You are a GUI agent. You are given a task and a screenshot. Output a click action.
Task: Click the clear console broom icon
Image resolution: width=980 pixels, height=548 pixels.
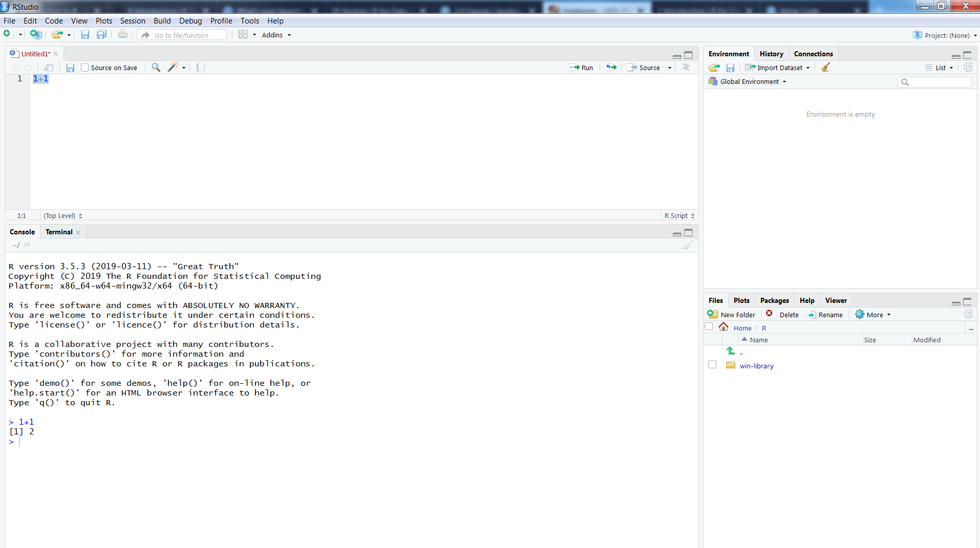pyautogui.click(x=687, y=246)
